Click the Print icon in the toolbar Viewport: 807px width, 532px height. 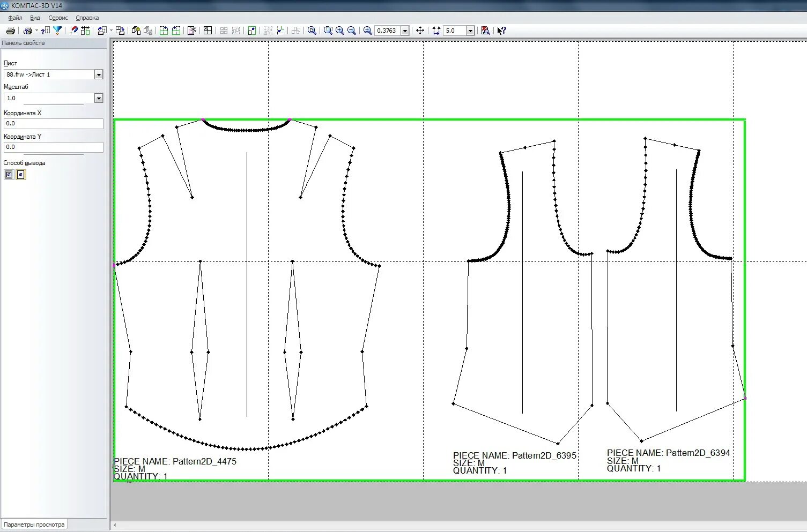pos(10,31)
